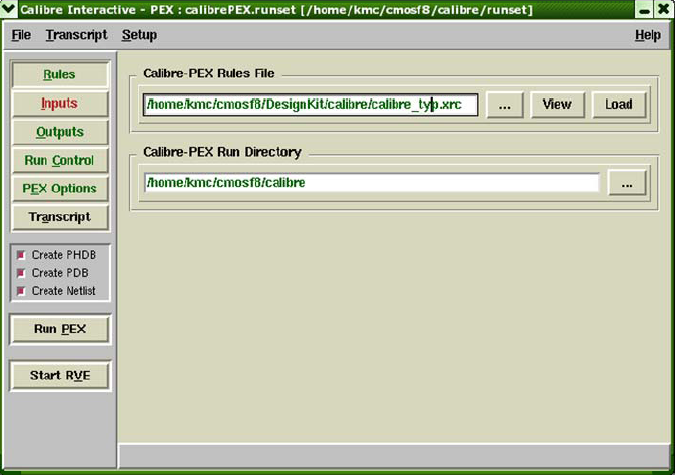Image resolution: width=675 pixels, height=475 pixels.
Task: Open the Setup menu
Action: [x=139, y=35]
